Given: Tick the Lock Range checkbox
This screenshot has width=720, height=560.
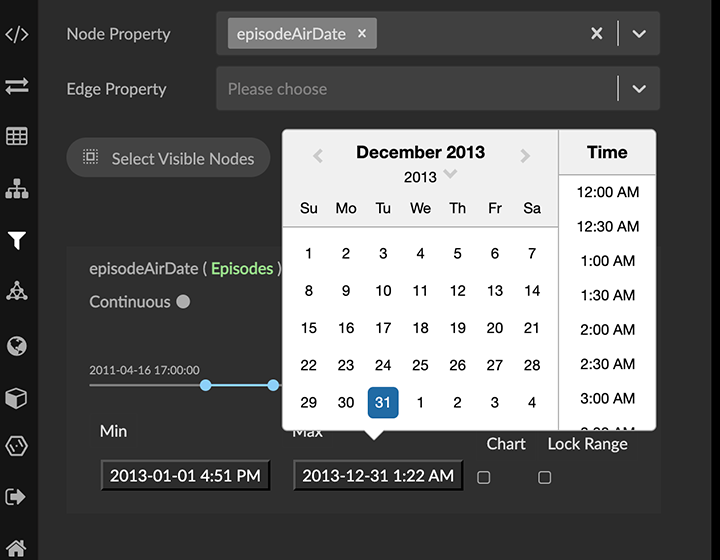Looking at the screenshot, I should point(545,477).
